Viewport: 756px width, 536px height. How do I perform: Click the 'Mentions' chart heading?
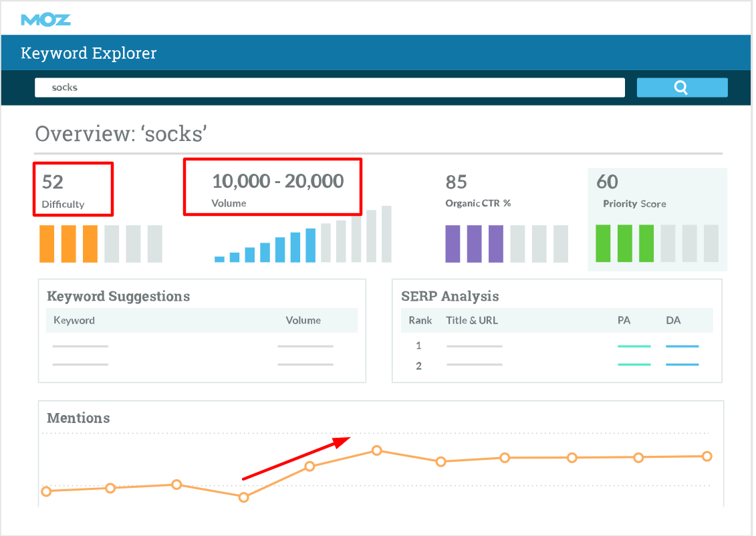coord(78,418)
